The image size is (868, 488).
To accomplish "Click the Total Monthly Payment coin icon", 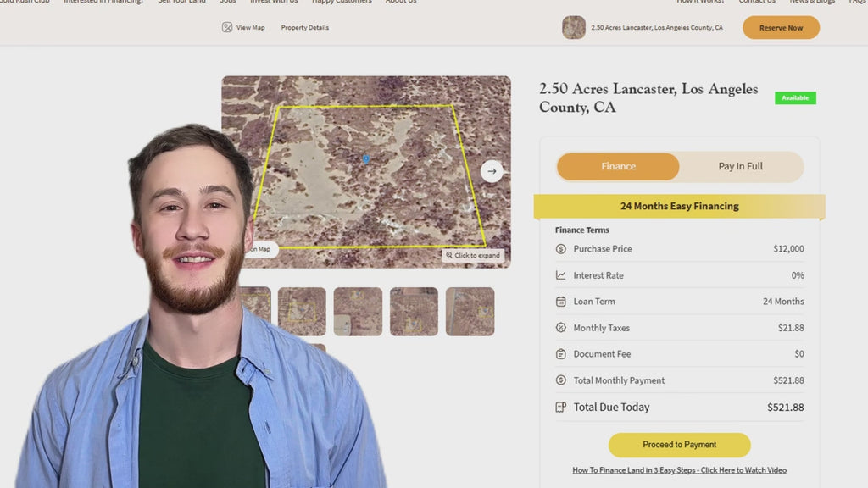I will [560, 380].
